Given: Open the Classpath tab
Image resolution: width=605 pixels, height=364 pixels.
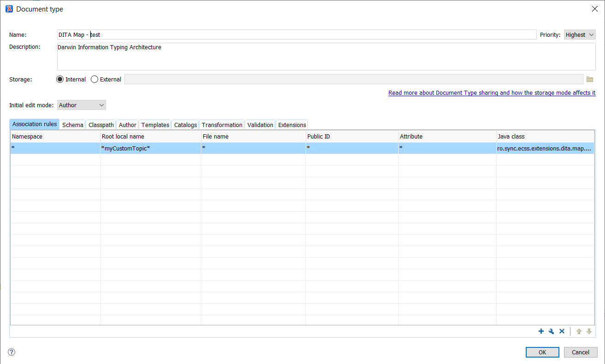Looking at the screenshot, I should pyautogui.click(x=101, y=125).
